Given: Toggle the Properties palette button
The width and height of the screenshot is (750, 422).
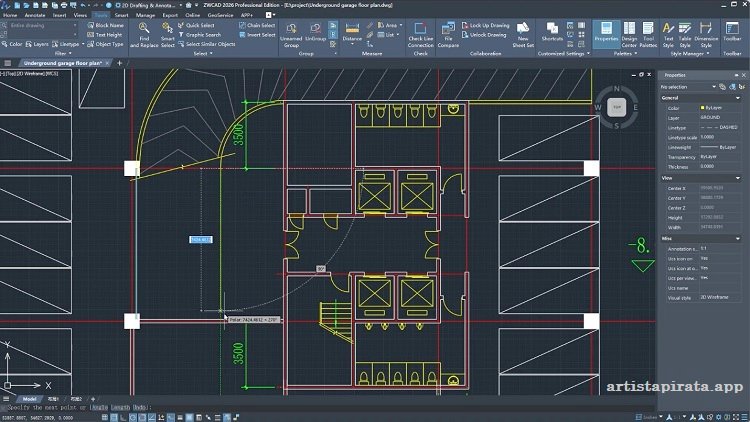Looking at the screenshot, I should 606,34.
